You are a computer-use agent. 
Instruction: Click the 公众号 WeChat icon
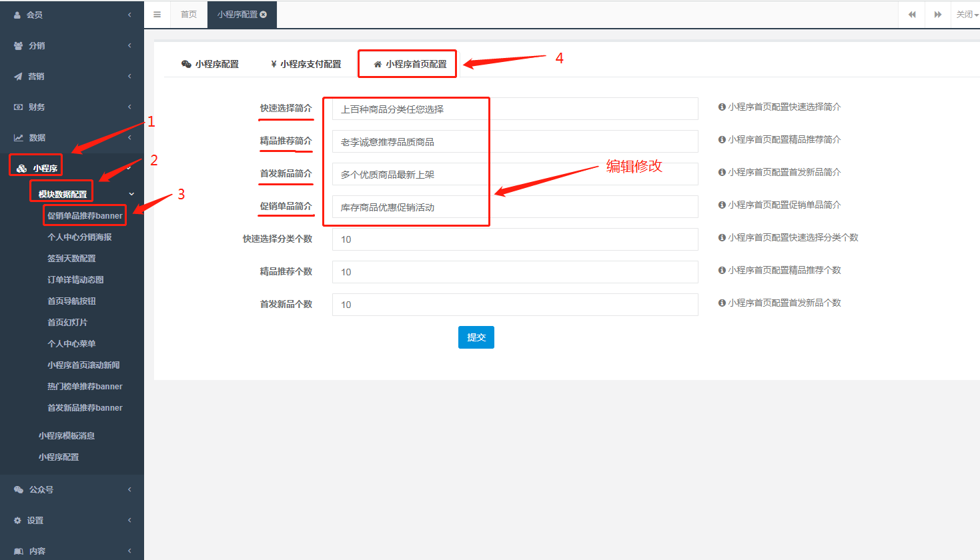(x=19, y=489)
